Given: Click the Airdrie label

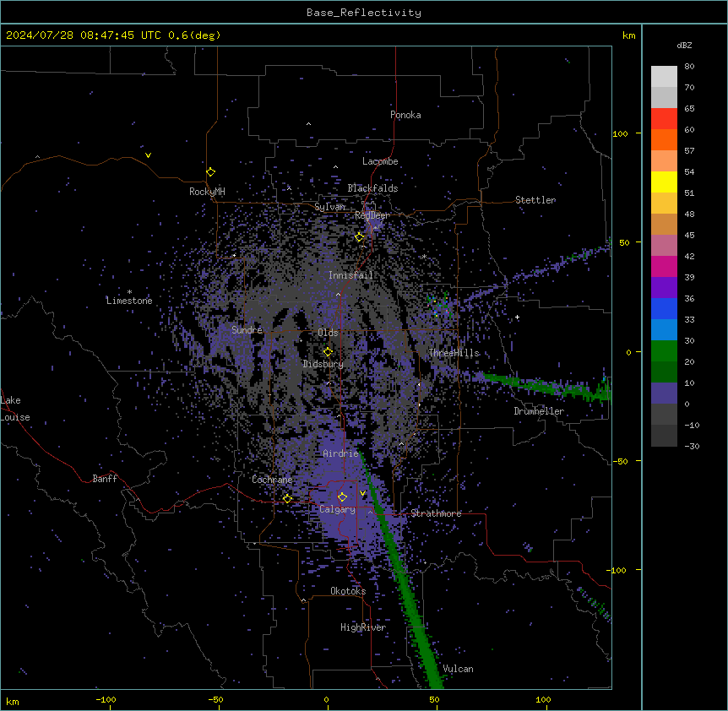Looking at the screenshot, I should coord(340,453).
